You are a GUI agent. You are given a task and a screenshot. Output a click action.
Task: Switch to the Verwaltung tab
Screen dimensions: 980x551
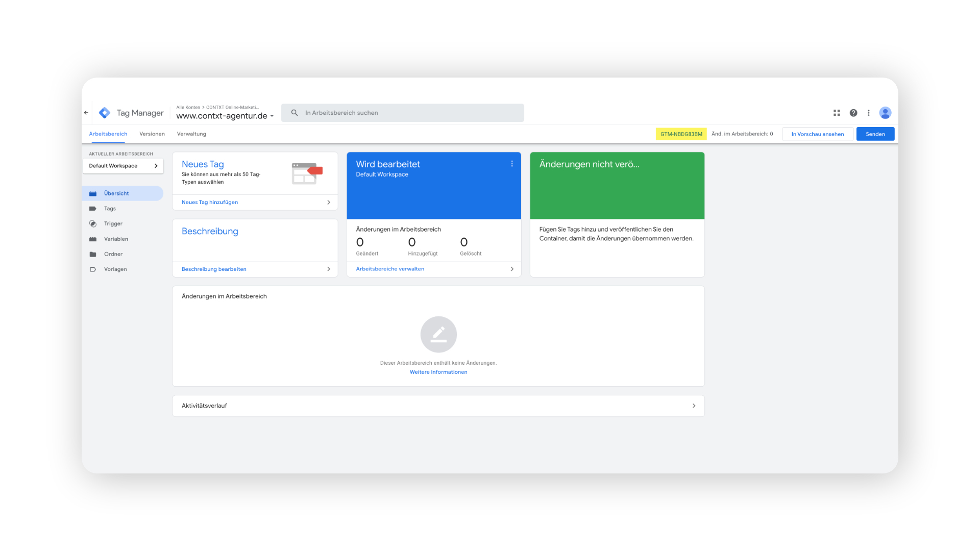191,134
